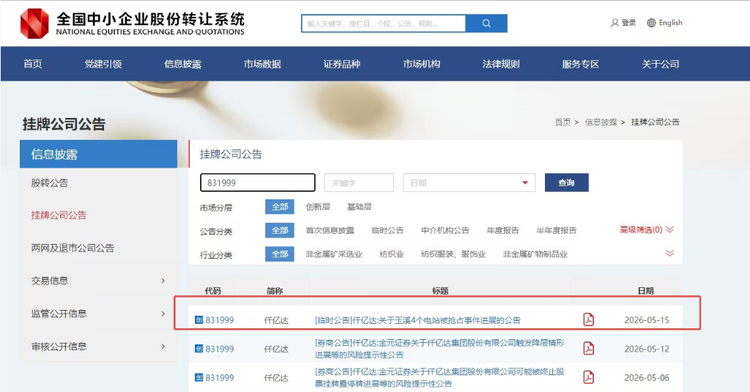Click blue badge icon in 2026-05-06 row

(199, 377)
